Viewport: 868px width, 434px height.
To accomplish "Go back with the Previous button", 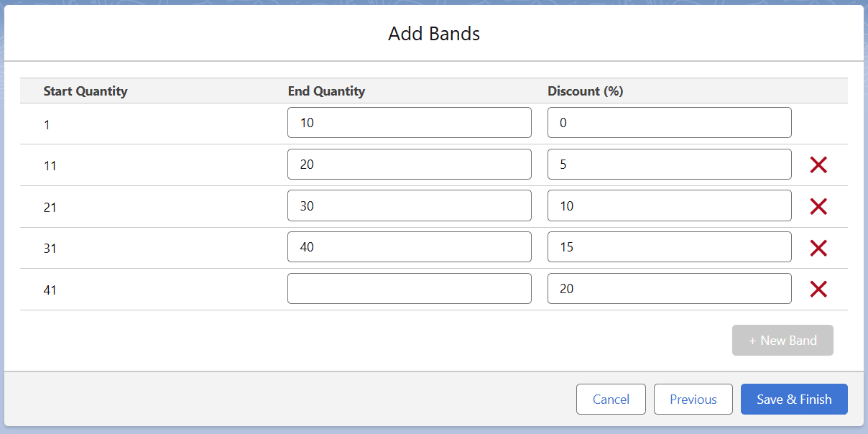I will [693, 400].
